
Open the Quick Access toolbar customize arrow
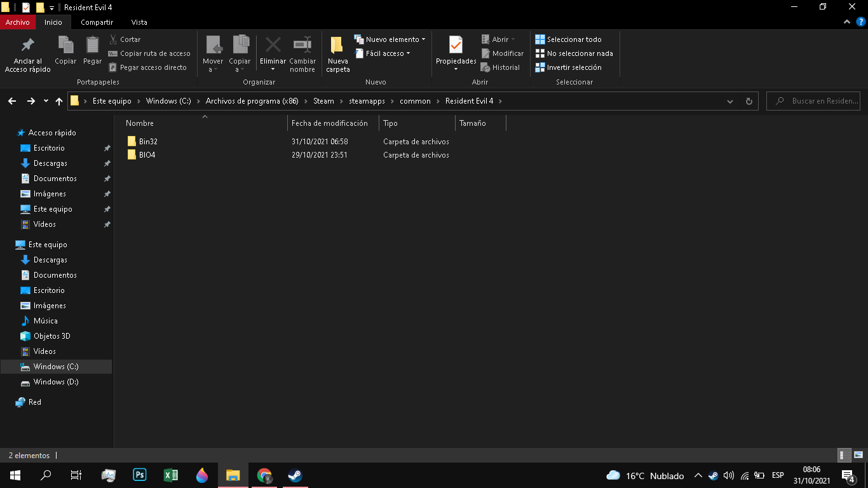51,8
